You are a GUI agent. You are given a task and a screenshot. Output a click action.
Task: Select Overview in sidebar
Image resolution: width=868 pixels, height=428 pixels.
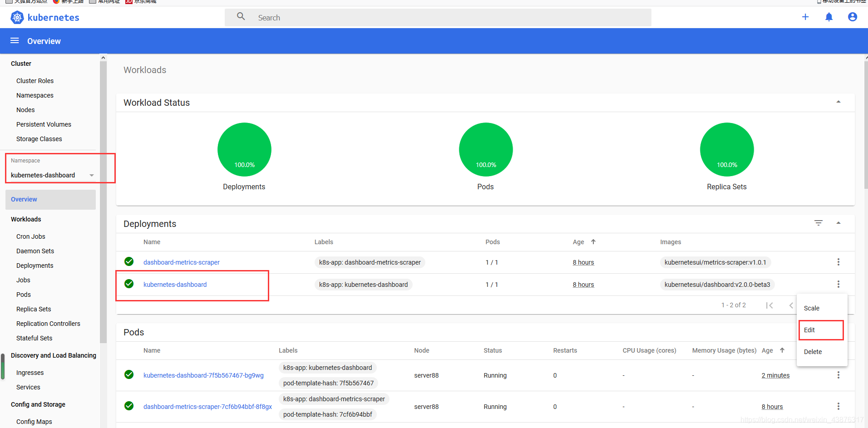click(50, 199)
